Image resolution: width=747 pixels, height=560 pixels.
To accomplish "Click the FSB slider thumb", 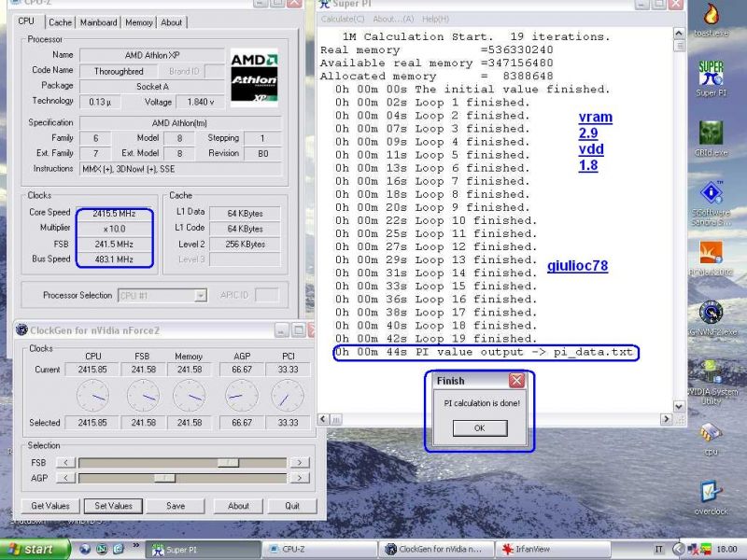I will [227, 462].
